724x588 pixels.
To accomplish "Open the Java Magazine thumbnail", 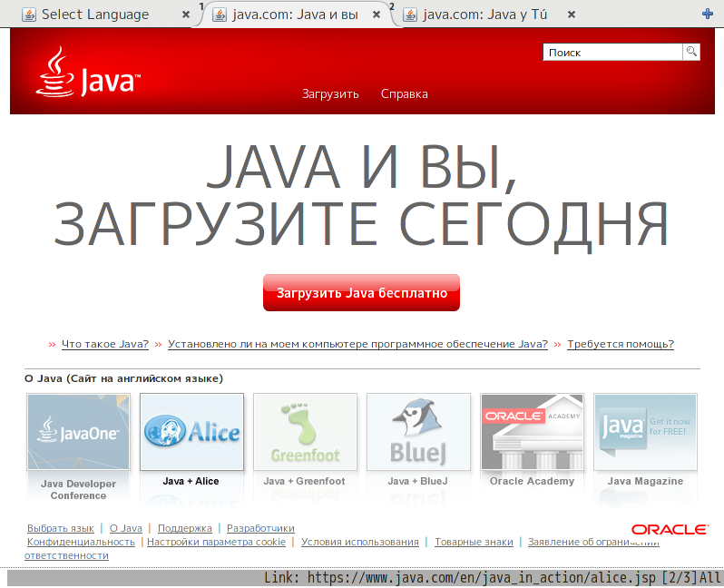I will pos(645,431).
